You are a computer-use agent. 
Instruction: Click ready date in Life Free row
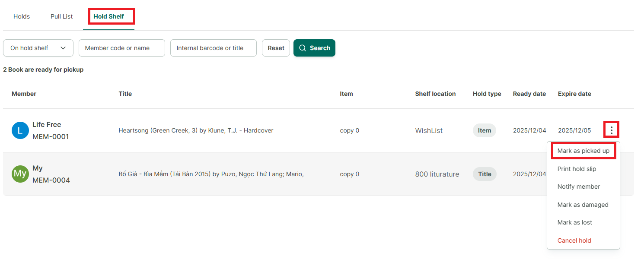tap(529, 130)
